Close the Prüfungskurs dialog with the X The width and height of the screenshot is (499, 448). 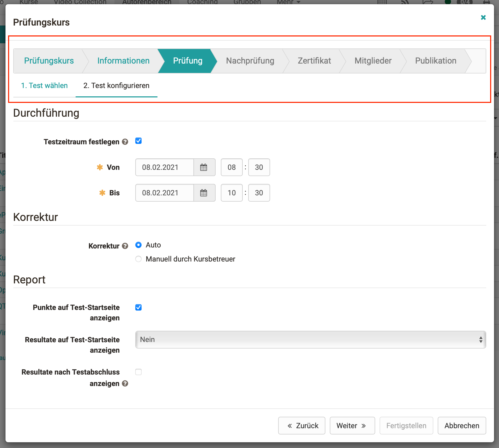[483, 17]
